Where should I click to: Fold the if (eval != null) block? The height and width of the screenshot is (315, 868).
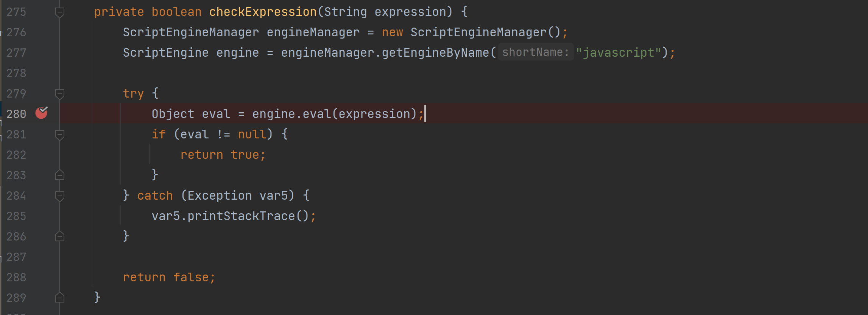point(60,134)
